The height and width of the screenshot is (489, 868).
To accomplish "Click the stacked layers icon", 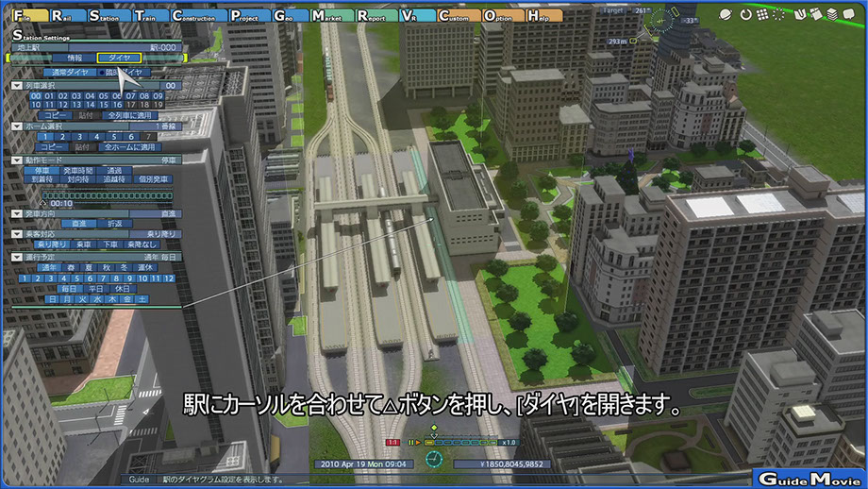I will [x=832, y=14].
